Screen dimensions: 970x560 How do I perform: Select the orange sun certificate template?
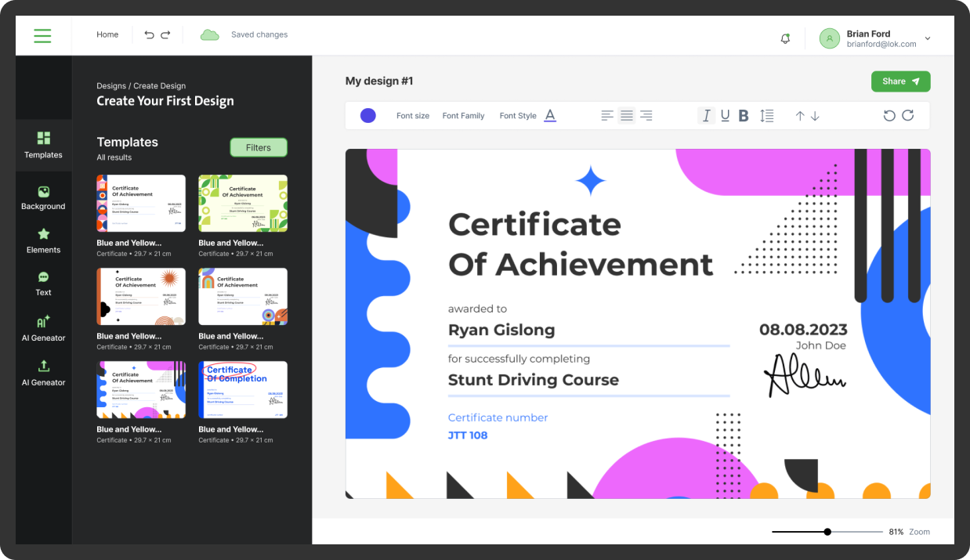141,297
